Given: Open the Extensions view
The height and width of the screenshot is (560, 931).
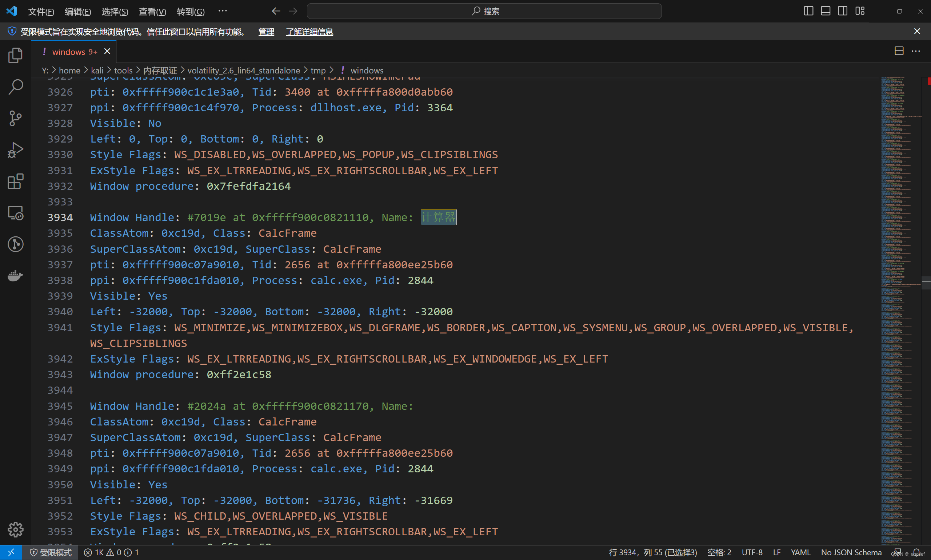Looking at the screenshot, I should [x=15, y=181].
